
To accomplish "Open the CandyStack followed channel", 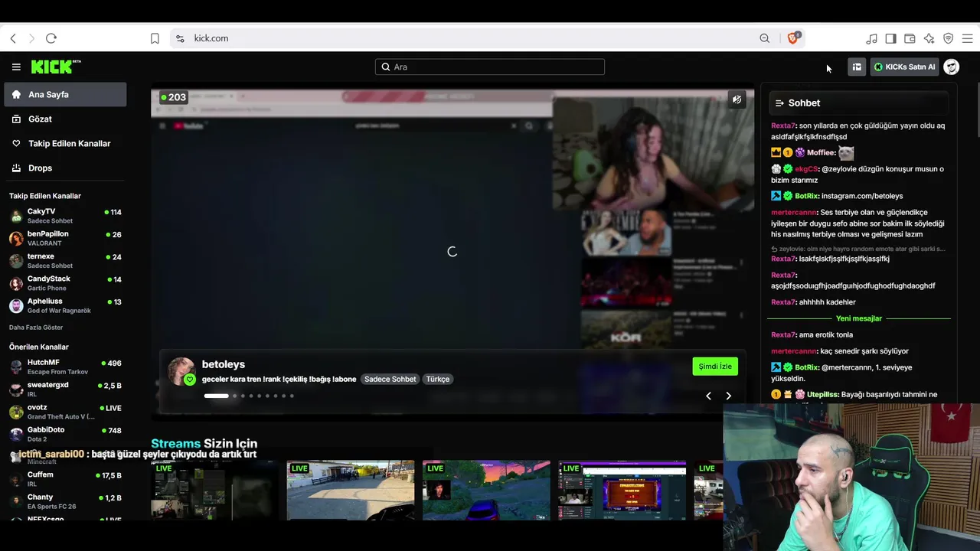I will [x=65, y=283].
